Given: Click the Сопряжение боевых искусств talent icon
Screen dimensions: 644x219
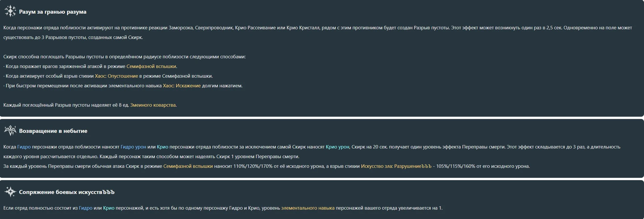Looking at the screenshot, I should tap(10, 192).
